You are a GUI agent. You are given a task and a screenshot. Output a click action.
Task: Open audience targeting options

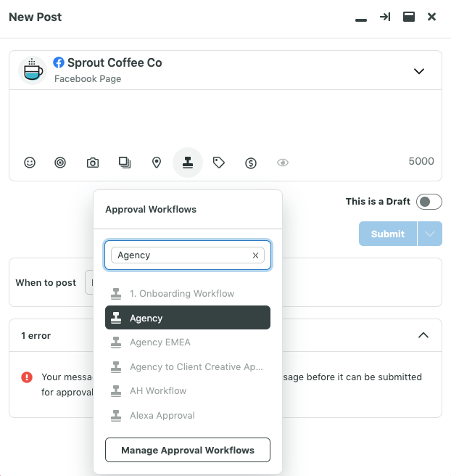click(60, 163)
